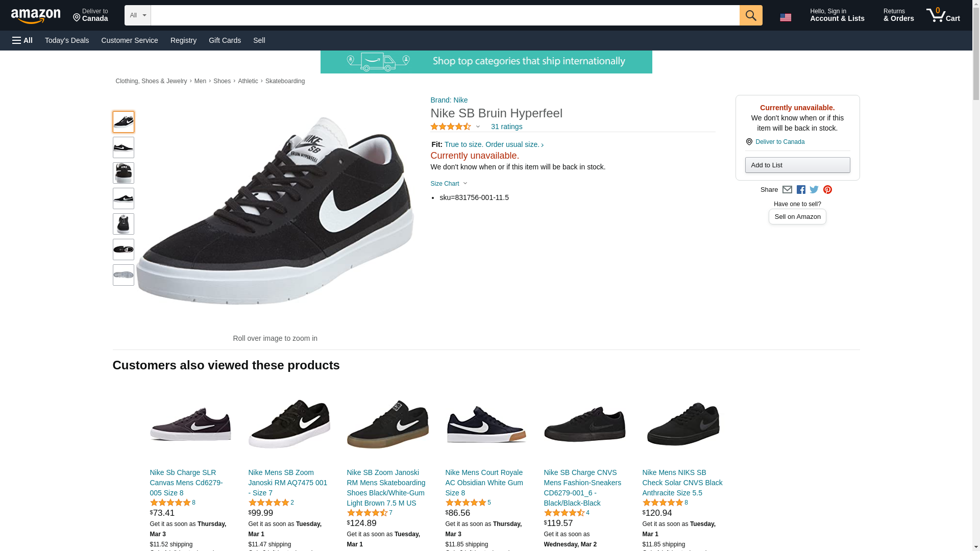Click the US flag language icon
This screenshot has width=980, height=551.
pos(786,17)
